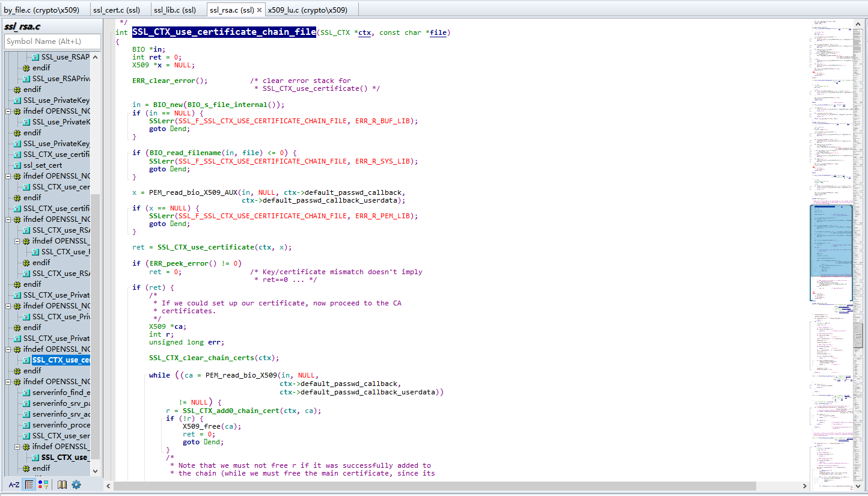
Task: Select the A-Z alphabetical sort icon
Action: [x=14, y=485]
